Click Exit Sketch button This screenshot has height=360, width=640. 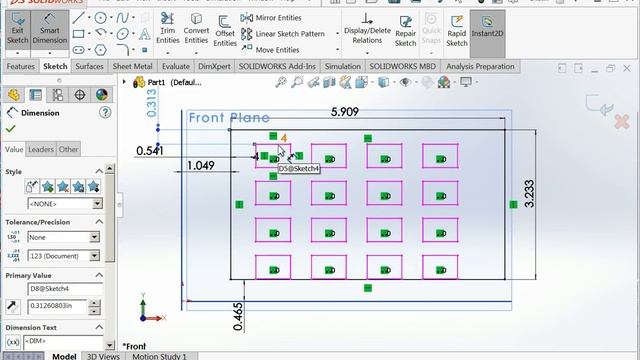[18, 29]
